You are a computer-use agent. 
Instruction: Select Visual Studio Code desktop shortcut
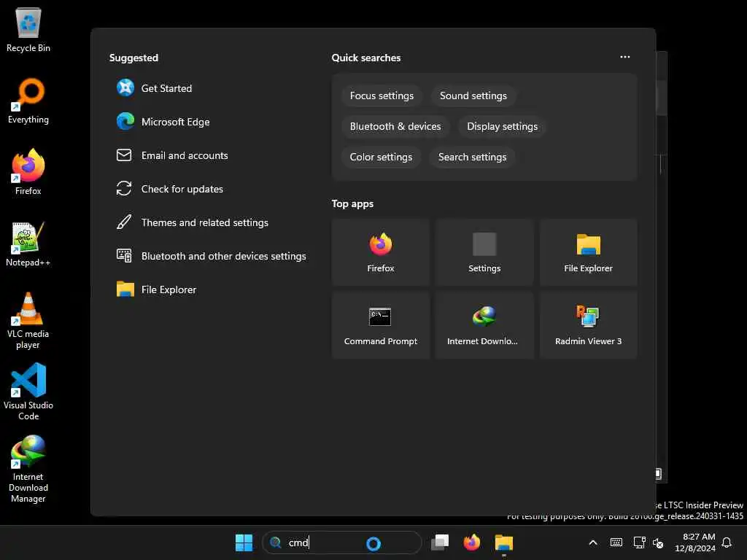coord(28,392)
